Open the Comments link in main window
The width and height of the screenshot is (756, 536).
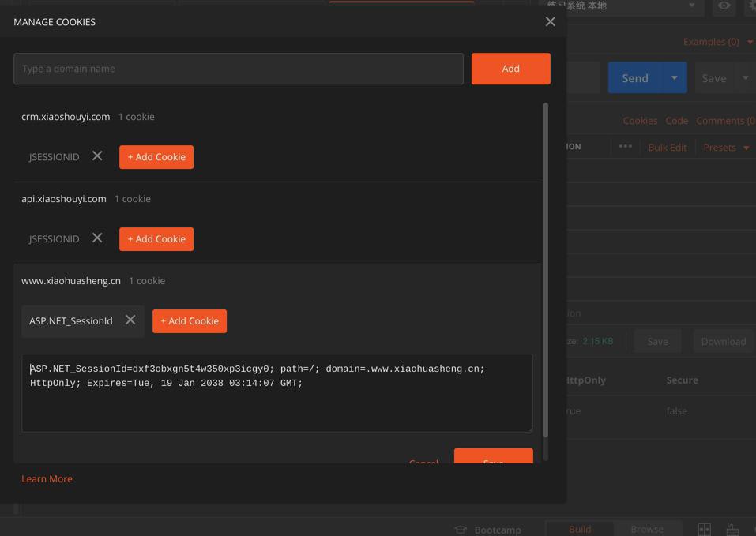pos(725,121)
